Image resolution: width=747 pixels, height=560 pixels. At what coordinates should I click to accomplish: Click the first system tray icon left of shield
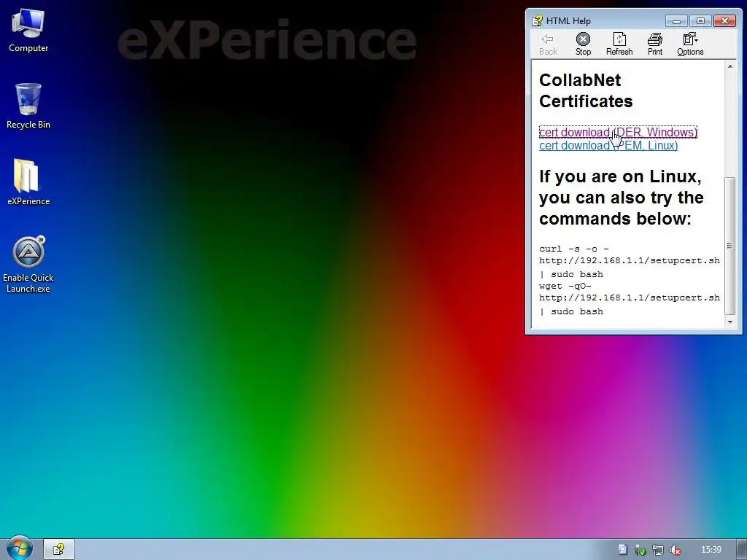[623, 550]
